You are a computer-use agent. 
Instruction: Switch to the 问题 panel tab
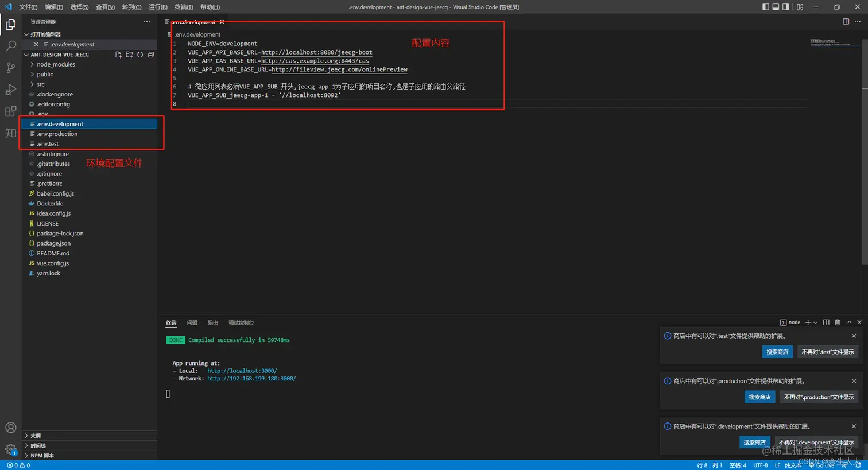click(192, 323)
